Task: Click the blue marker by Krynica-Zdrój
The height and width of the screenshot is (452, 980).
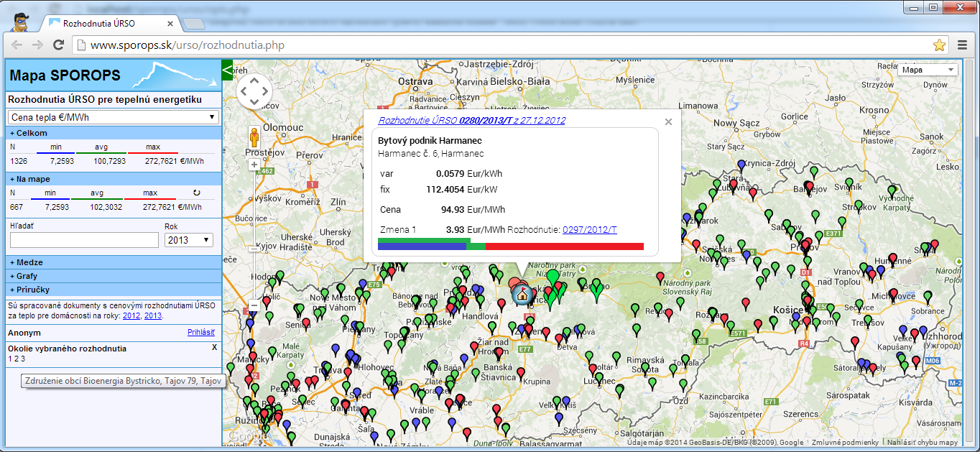Action: (x=741, y=165)
